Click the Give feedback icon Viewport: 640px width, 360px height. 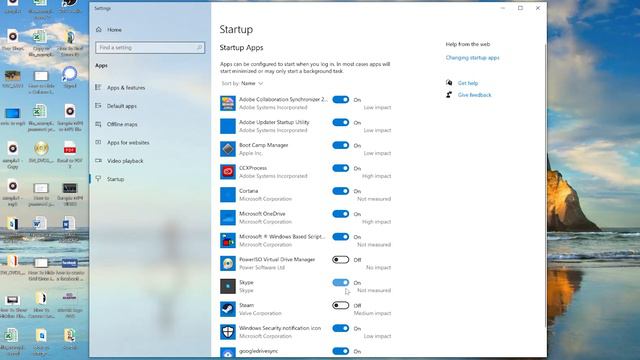tap(449, 95)
